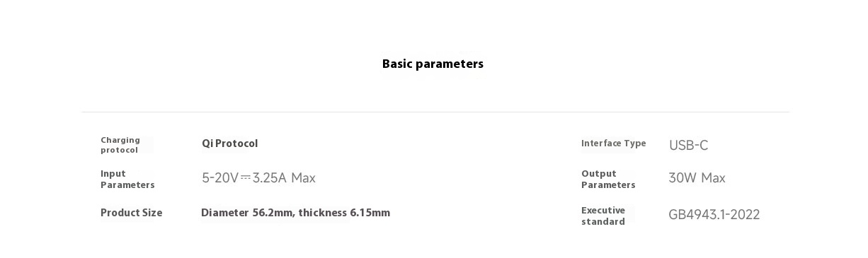Select the Output Parameters label
Viewport: 868px width, 258px height.
pyautogui.click(x=608, y=179)
